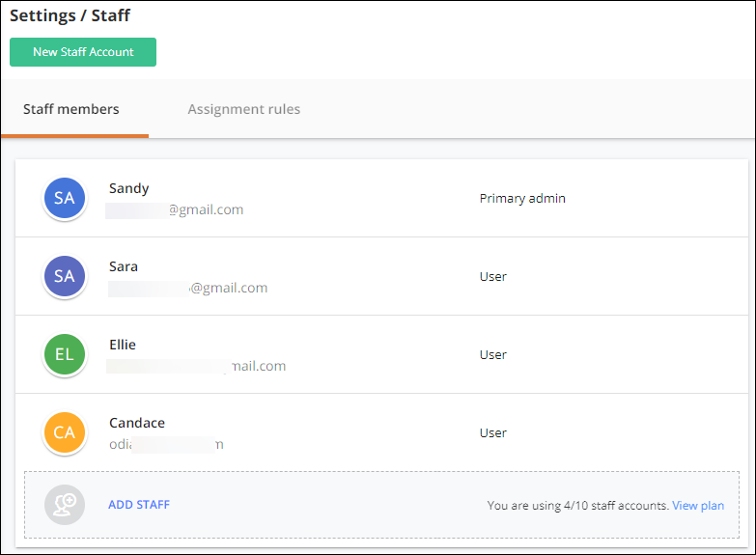Screen dimensions: 756x555
Task: Click the 4/10 staff accounts usage text
Action: click(577, 506)
